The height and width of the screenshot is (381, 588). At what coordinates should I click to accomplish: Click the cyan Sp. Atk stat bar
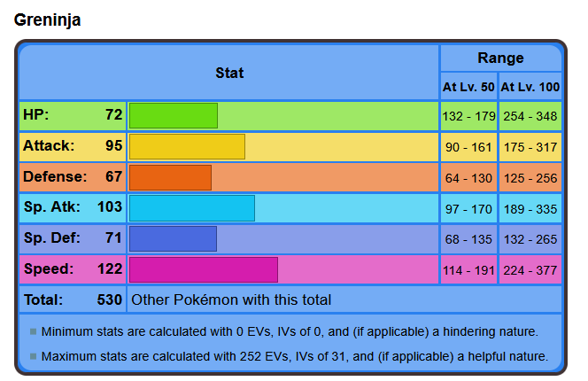click(x=192, y=208)
